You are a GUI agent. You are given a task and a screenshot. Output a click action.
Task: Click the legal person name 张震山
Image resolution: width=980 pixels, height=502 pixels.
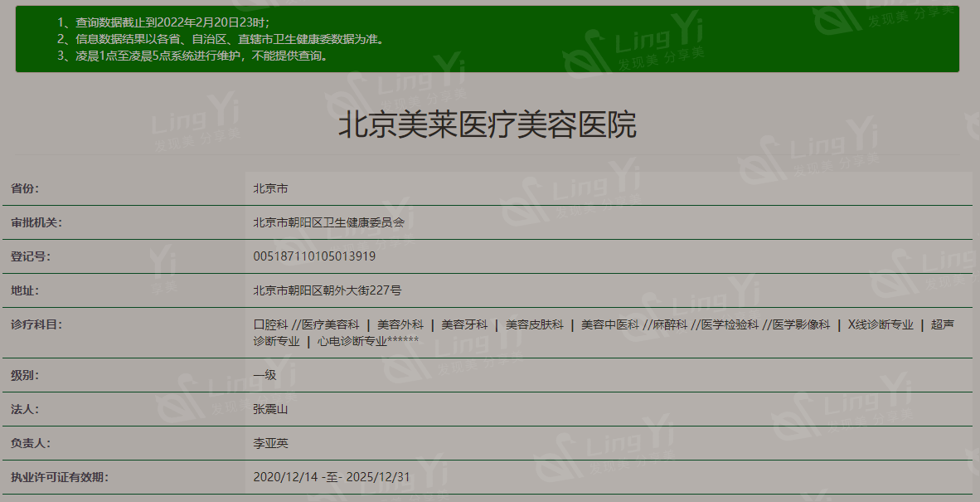270,409
